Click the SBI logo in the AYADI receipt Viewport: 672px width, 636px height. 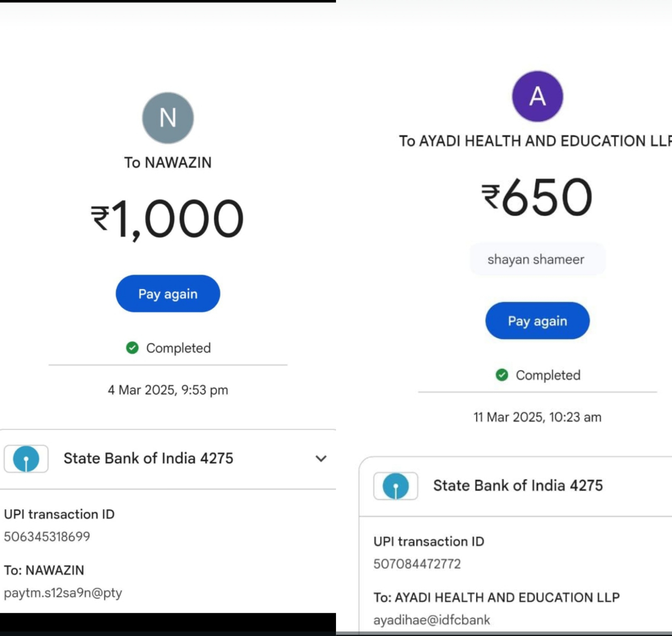tap(395, 486)
